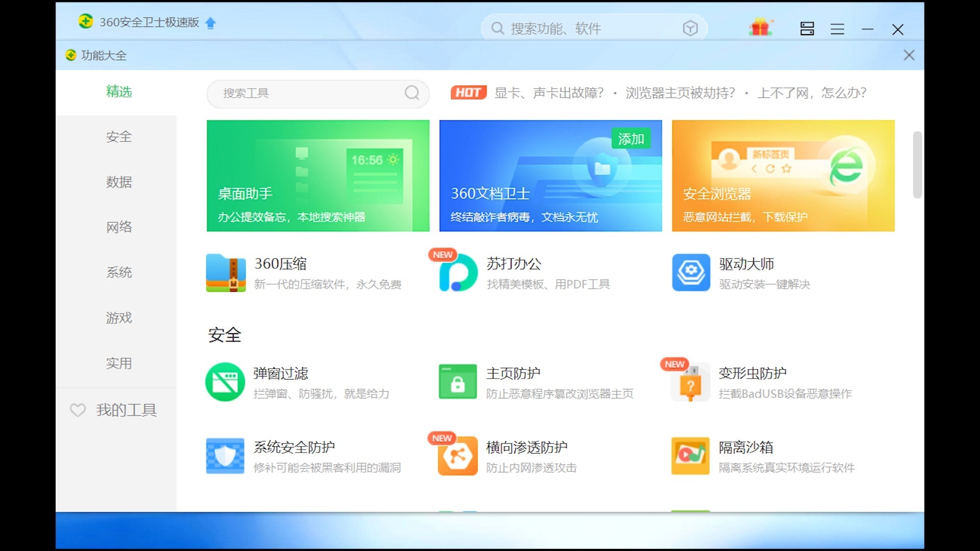Open the 360压缩 compression tool icon
The image size is (980, 551).
(x=226, y=273)
